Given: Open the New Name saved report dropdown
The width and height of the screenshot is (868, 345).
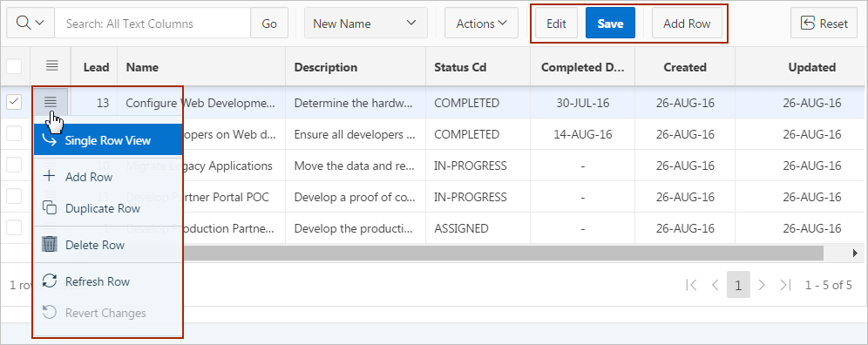Looking at the screenshot, I should 365,24.
